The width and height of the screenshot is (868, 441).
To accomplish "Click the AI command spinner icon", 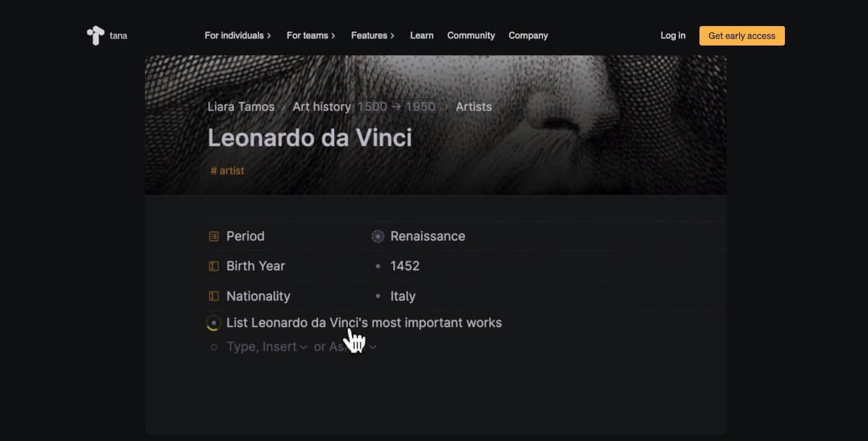I will tap(213, 323).
